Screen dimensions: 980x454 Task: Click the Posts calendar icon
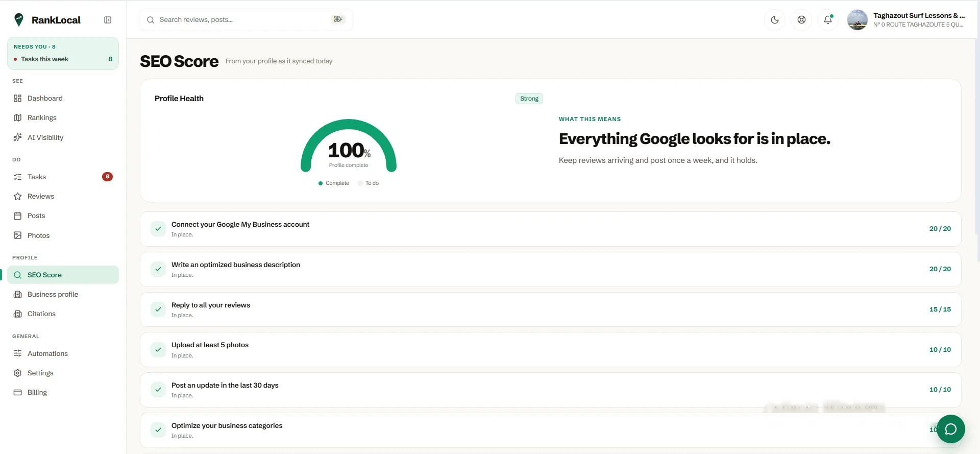[18, 216]
